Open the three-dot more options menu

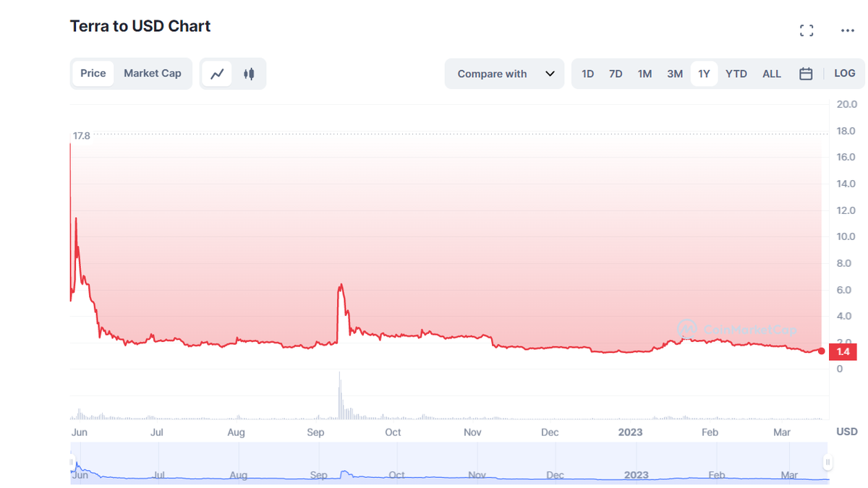848,30
